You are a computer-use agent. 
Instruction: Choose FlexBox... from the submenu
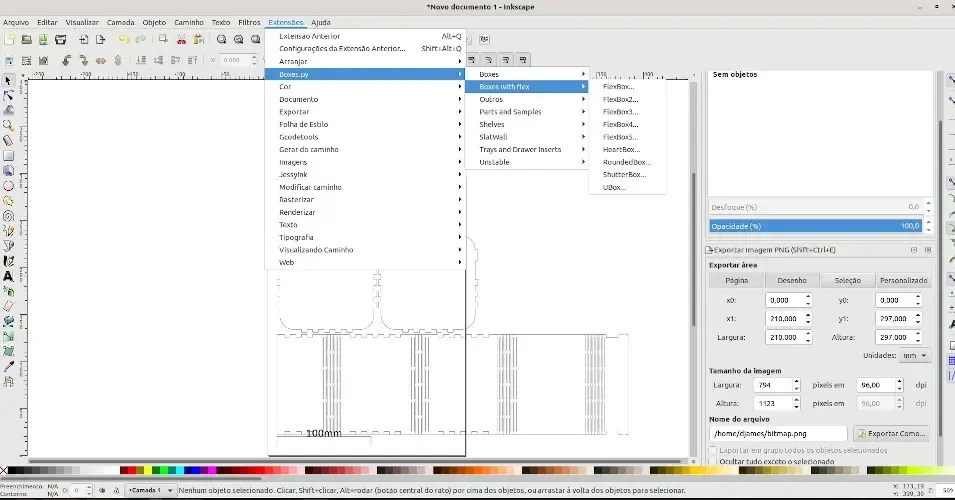point(627,86)
